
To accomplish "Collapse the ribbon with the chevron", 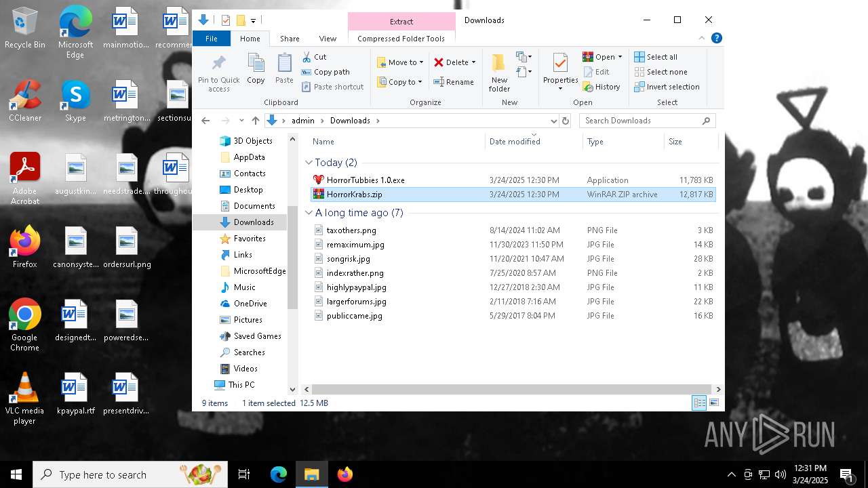I will click(x=702, y=38).
